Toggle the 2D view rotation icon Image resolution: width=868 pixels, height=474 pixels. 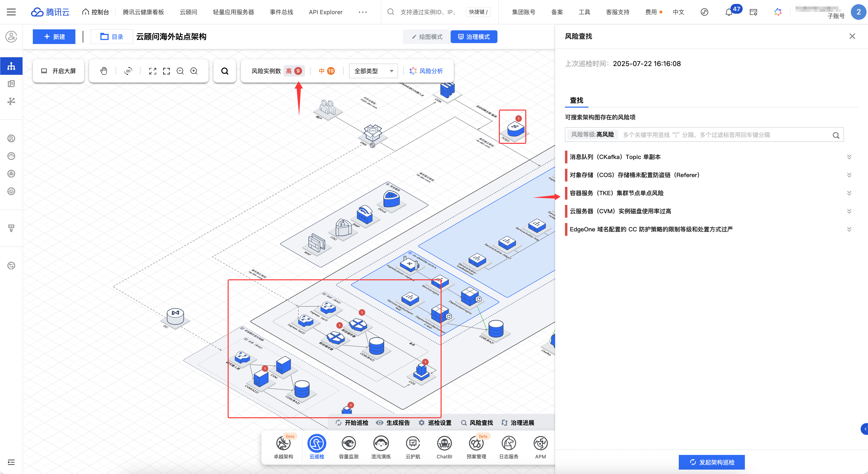coord(128,71)
